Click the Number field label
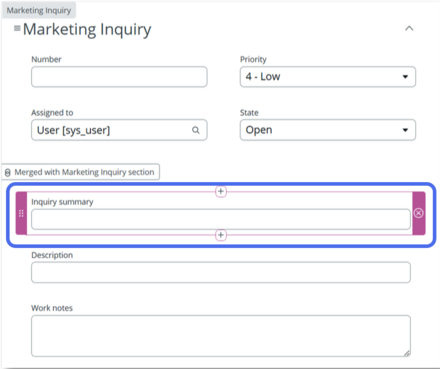 [x=46, y=59]
